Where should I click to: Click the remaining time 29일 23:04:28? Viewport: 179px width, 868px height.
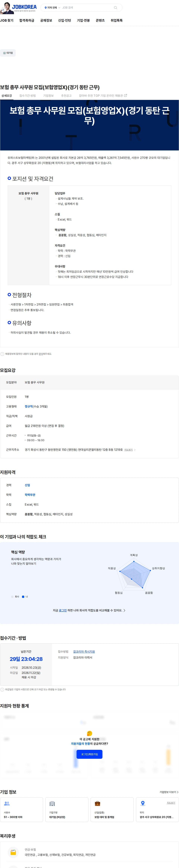pyautogui.click(x=26, y=659)
